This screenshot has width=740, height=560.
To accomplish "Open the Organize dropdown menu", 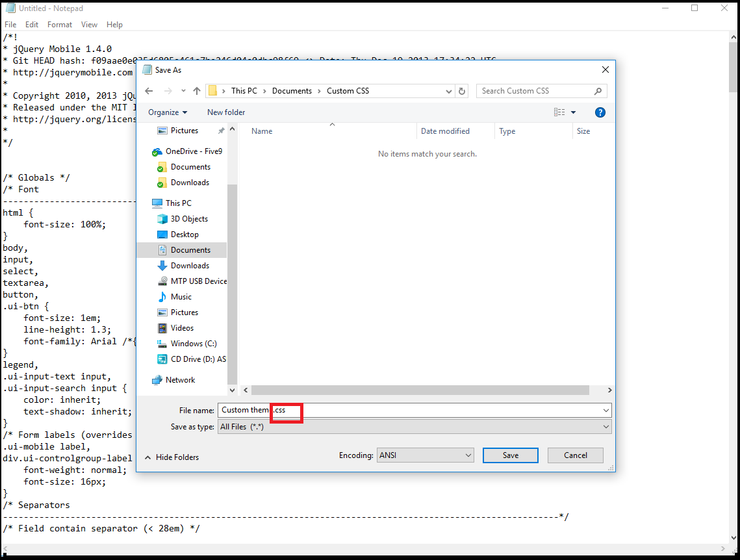I will [168, 112].
